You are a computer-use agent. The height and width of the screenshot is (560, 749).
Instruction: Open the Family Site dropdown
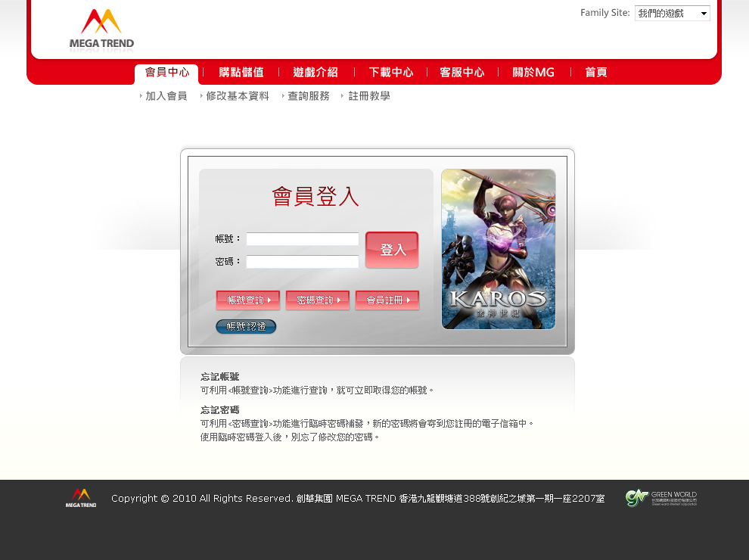coord(672,14)
